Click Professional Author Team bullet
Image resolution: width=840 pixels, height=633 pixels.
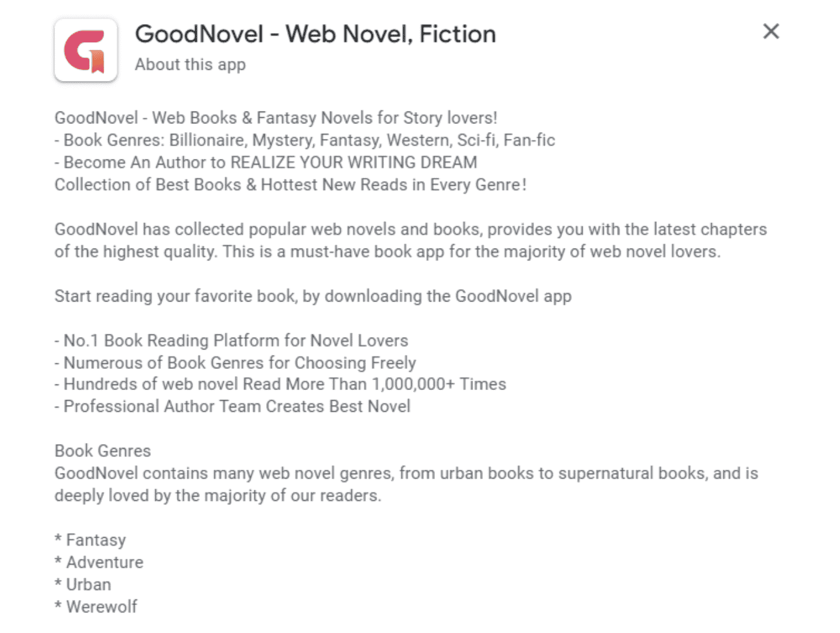pos(233,407)
